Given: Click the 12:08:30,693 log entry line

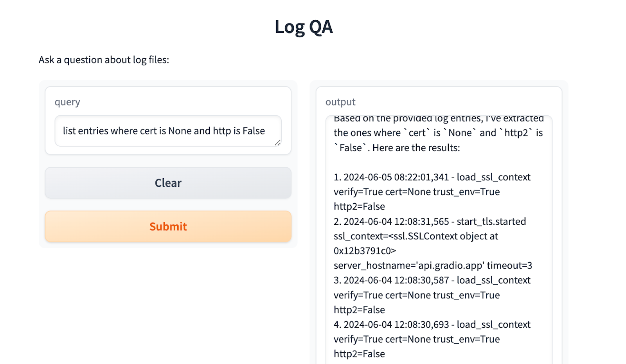Looking at the screenshot, I should pyautogui.click(x=432, y=325).
